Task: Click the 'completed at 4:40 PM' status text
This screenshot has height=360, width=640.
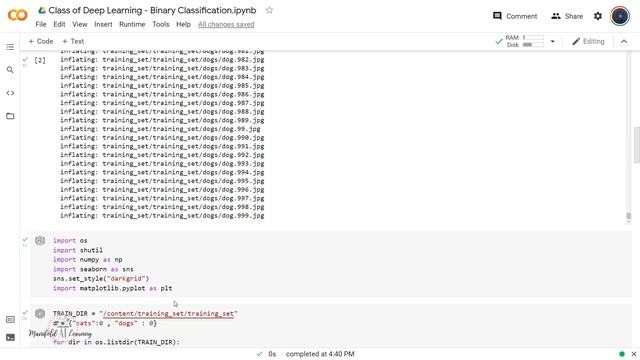Action: 320,354
